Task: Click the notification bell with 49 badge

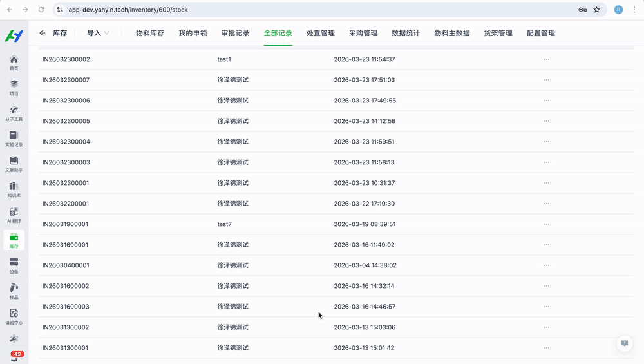Action: coord(14,358)
